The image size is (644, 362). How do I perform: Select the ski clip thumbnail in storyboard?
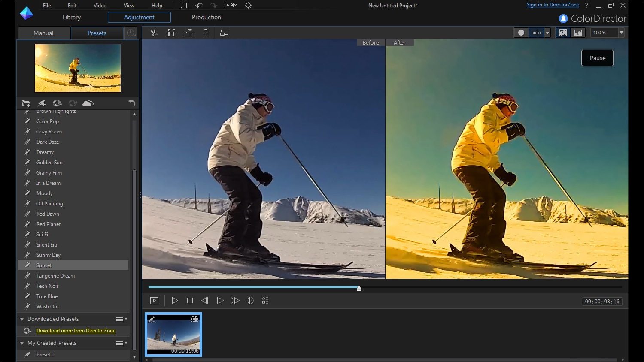click(x=173, y=335)
